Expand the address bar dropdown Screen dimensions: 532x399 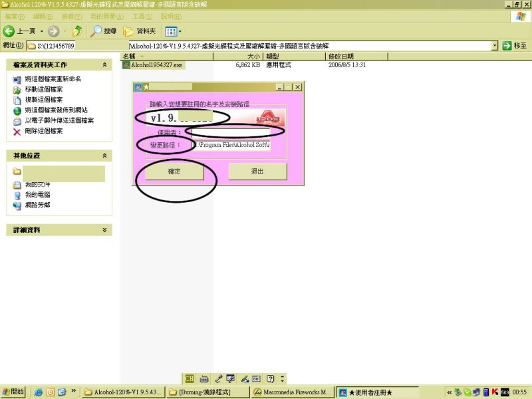pos(495,46)
